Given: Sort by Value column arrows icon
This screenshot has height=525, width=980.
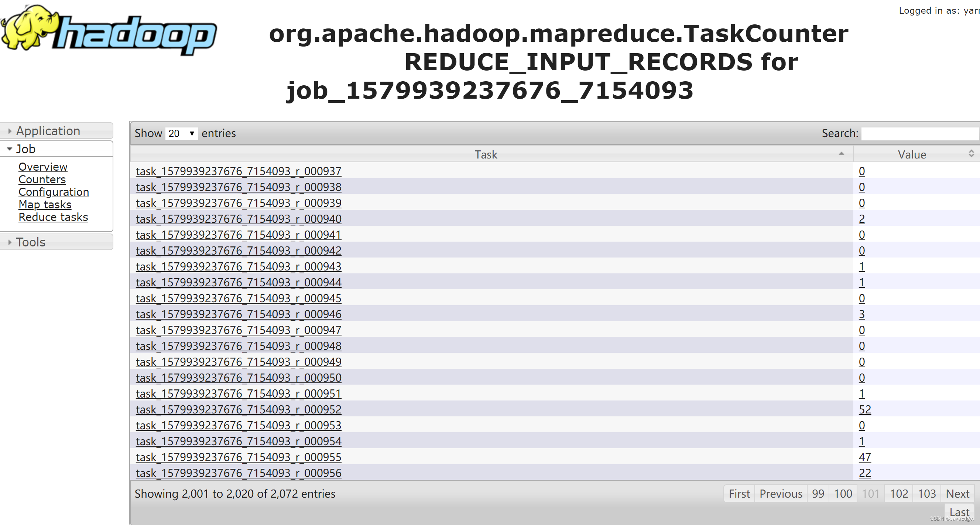Looking at the screenshot, I should [x=971, y=153].
